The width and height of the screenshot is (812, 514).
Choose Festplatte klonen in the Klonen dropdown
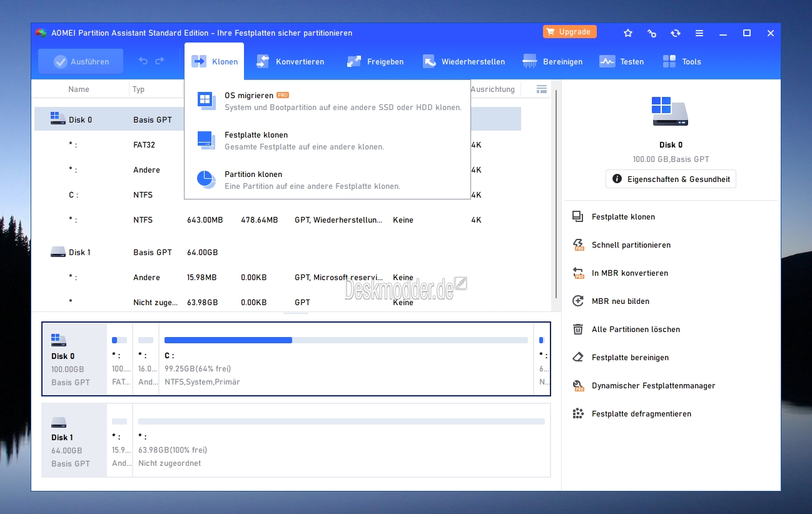click(x=327, y=140)
